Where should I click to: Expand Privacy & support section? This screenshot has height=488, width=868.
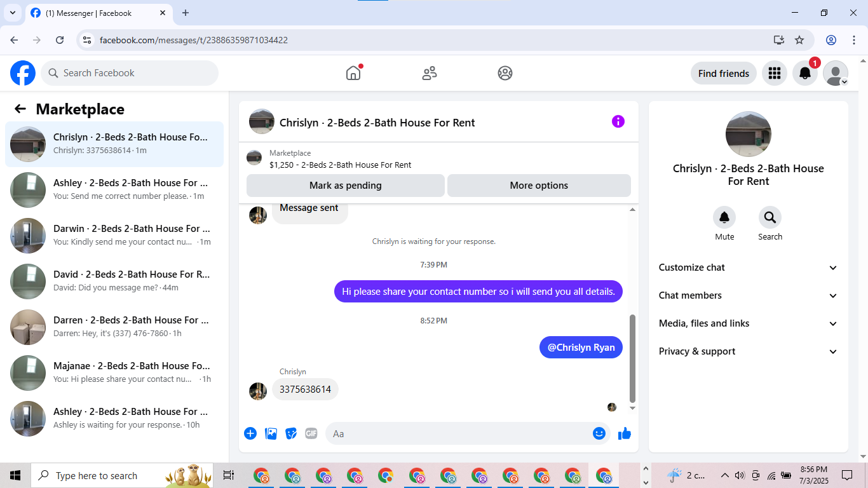[x=749, y=351]
